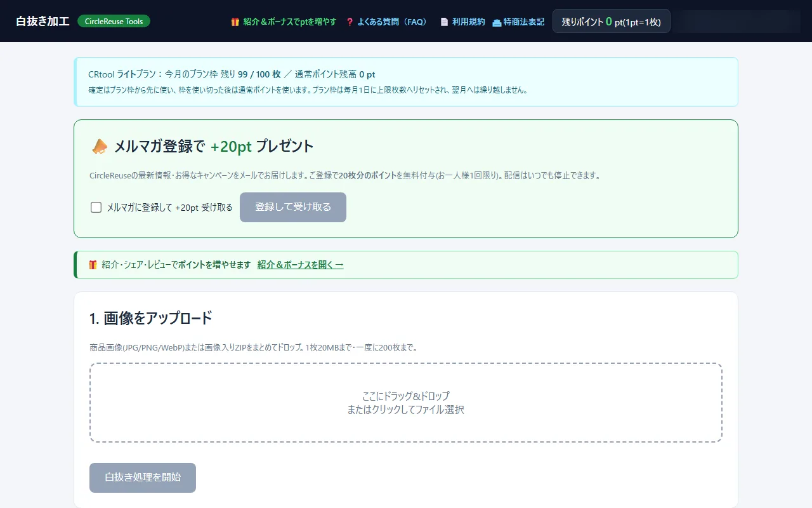Image resolution: width=812 pixels, height=508 pixels.
Task: Click the 登録して受け取る button
Action: click(293, 207)
